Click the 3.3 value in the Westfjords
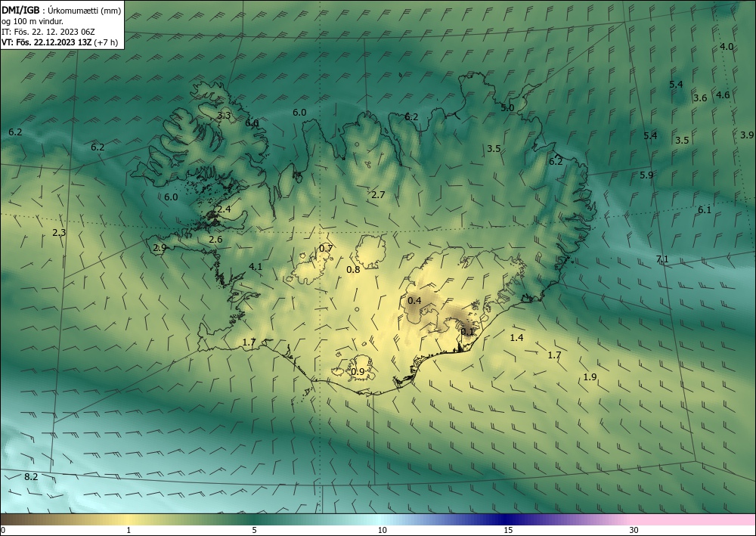This screenshot has height=536, width=756. [224, 116]
